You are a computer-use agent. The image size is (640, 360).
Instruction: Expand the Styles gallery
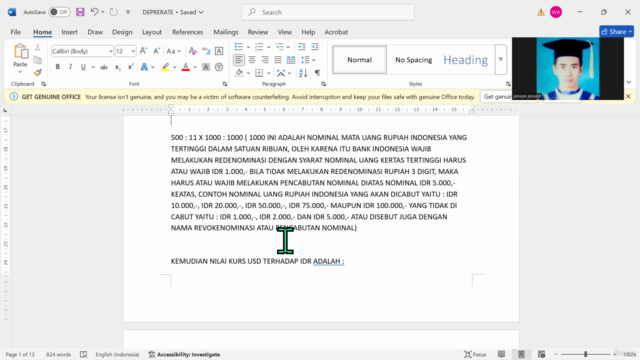[500, 60]
